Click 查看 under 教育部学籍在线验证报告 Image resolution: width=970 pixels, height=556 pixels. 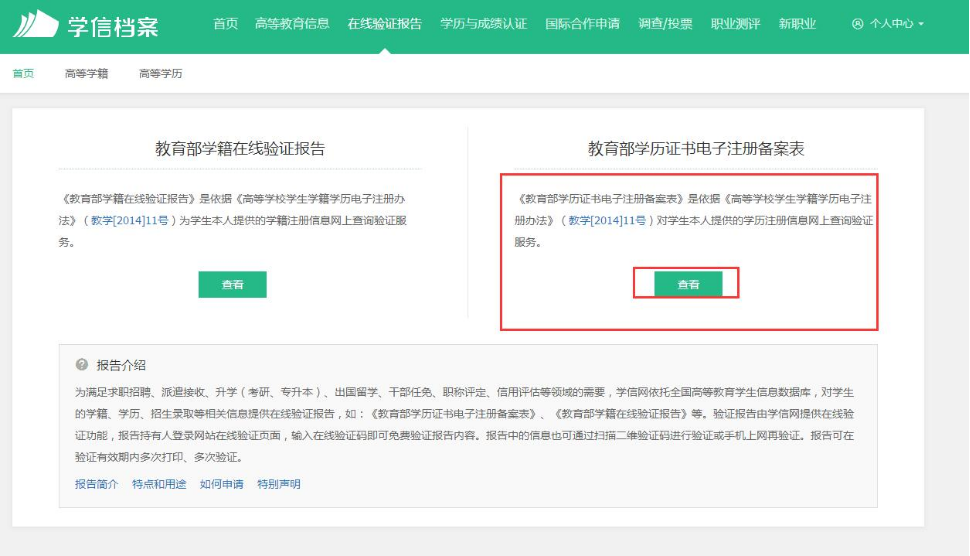[x=233, y=284]
